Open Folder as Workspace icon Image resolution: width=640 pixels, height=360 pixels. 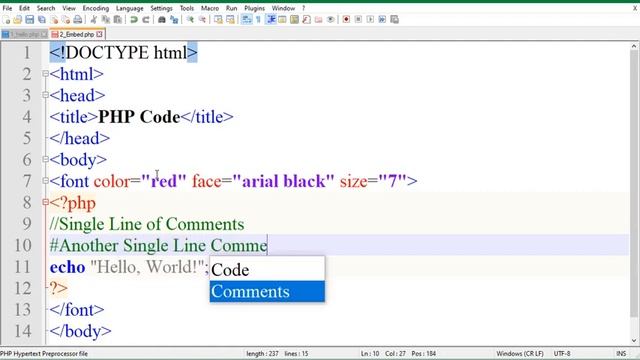[x=318, y=19]
